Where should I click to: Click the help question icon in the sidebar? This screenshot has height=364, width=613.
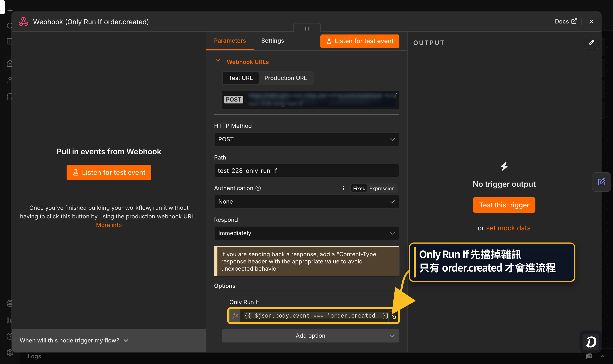pyautogui.click(x=10, y=336)
